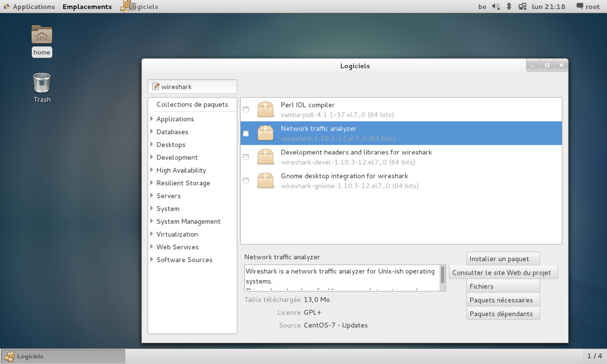Select Development headers and libraries for wireshark
Screen dimensions: 607x364
click(x=356, y=152)
